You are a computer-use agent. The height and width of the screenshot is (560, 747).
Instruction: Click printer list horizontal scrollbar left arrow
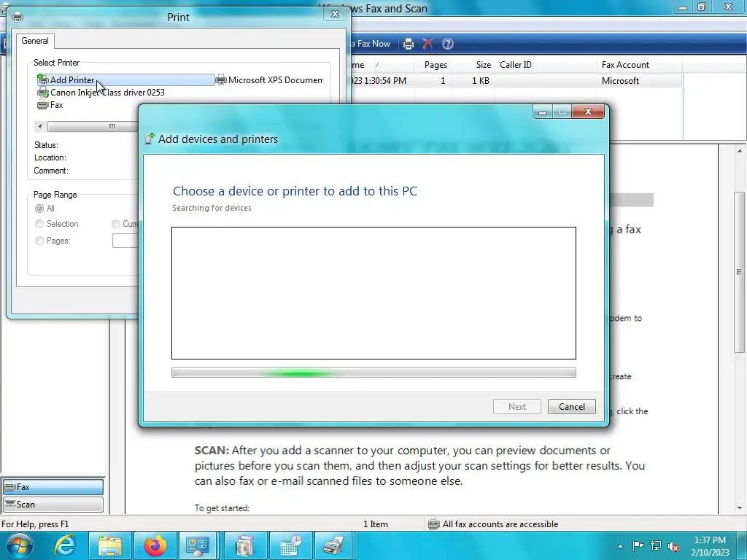pos(40,126)
